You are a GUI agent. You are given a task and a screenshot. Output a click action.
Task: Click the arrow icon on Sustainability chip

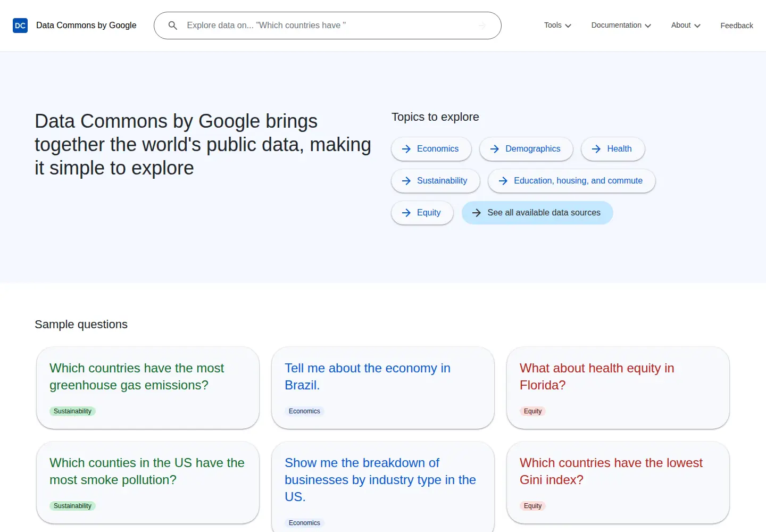(x=406, y=181)
